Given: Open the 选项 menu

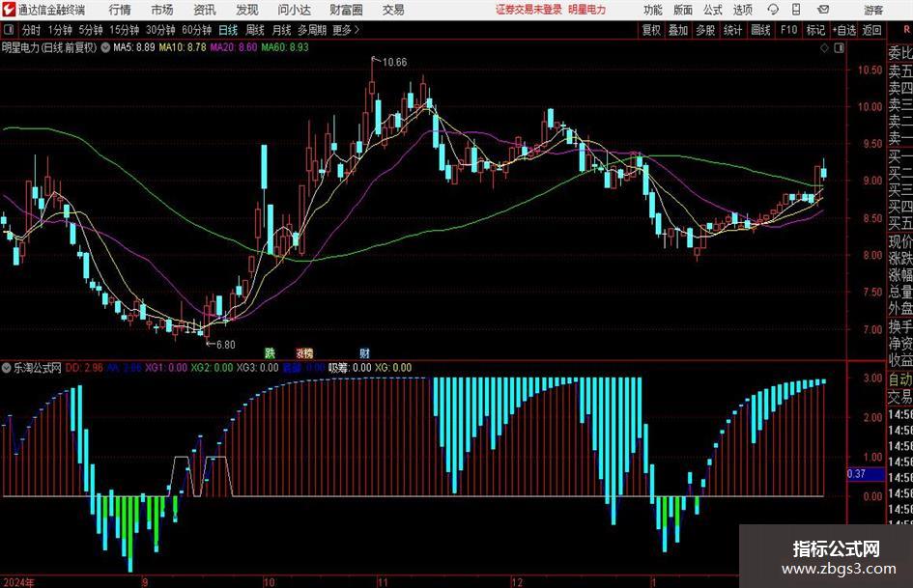Looking at the screenshot, I should pos(743,10).
